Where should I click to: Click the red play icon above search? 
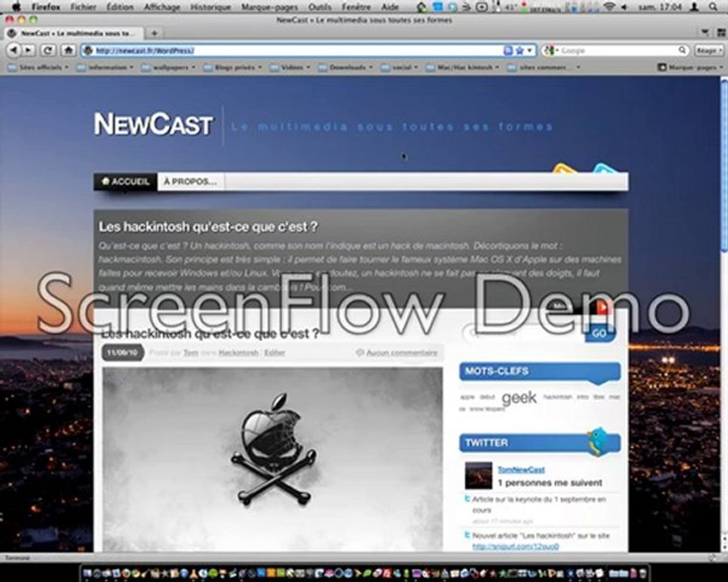click(x=602, y=306)
